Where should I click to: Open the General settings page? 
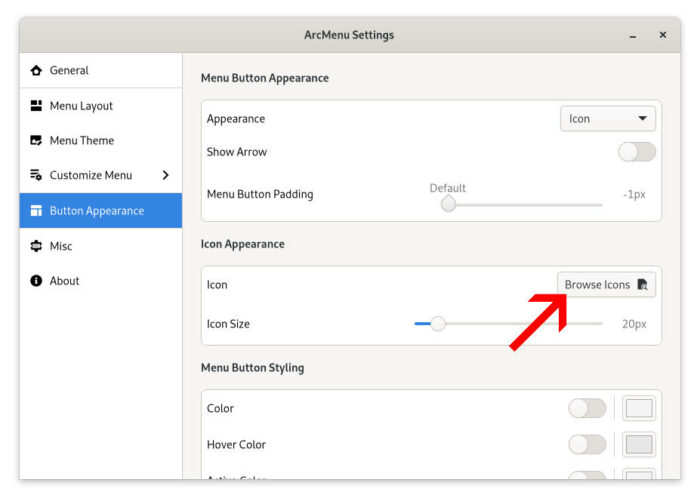click(101, 71)
